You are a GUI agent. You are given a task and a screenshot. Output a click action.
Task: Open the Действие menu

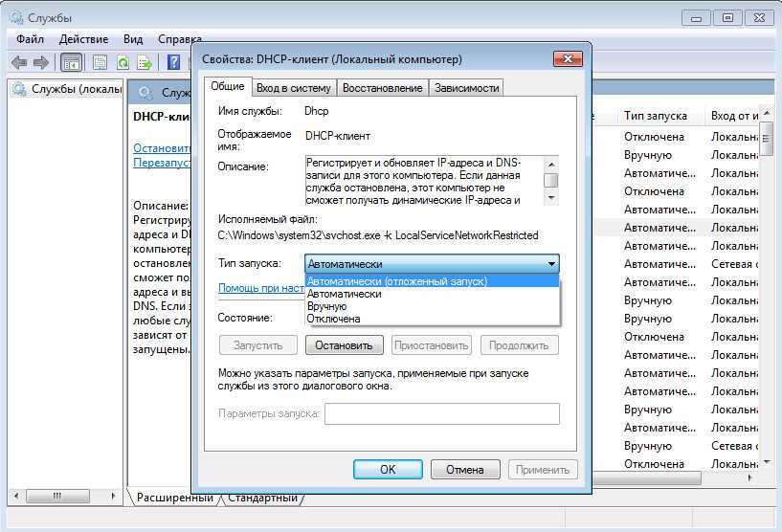[83, 39]
